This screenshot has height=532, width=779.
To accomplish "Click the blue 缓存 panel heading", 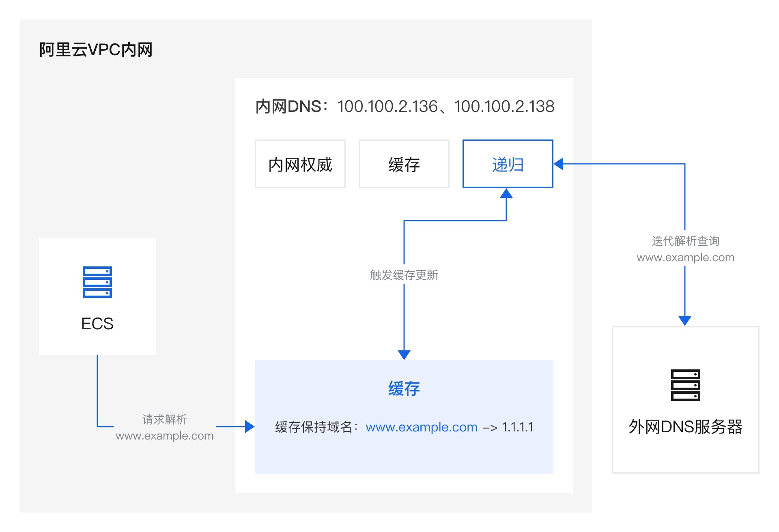I will tap(404, 388).
